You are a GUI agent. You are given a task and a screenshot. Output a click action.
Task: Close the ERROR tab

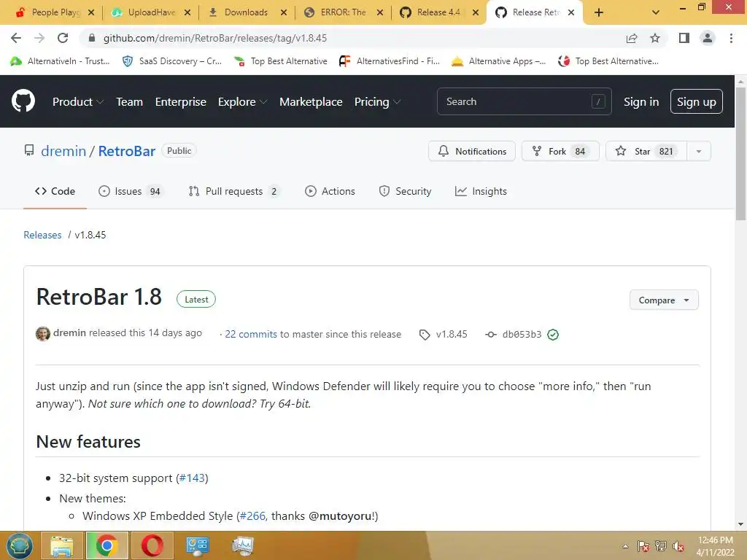point(379,12)
